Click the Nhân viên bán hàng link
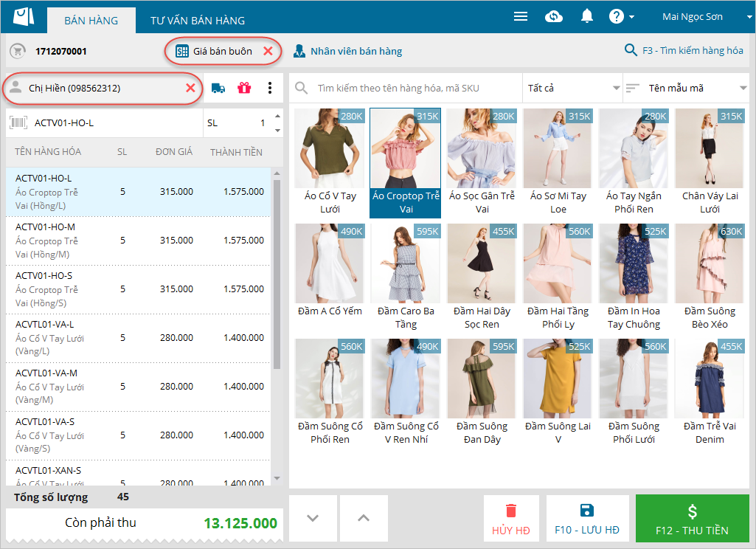Viewport: 756px width, 549px height. [356, 51]
